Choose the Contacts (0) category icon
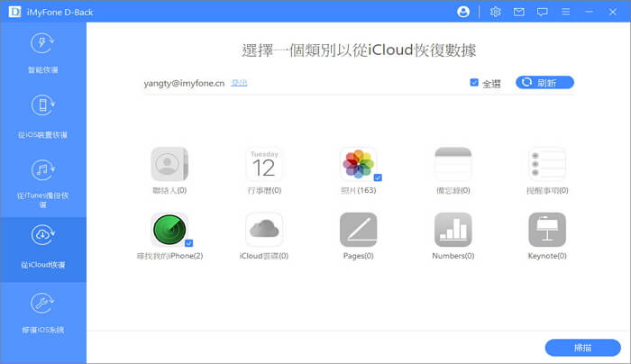631x364 pixels. [x=169, y=164]
